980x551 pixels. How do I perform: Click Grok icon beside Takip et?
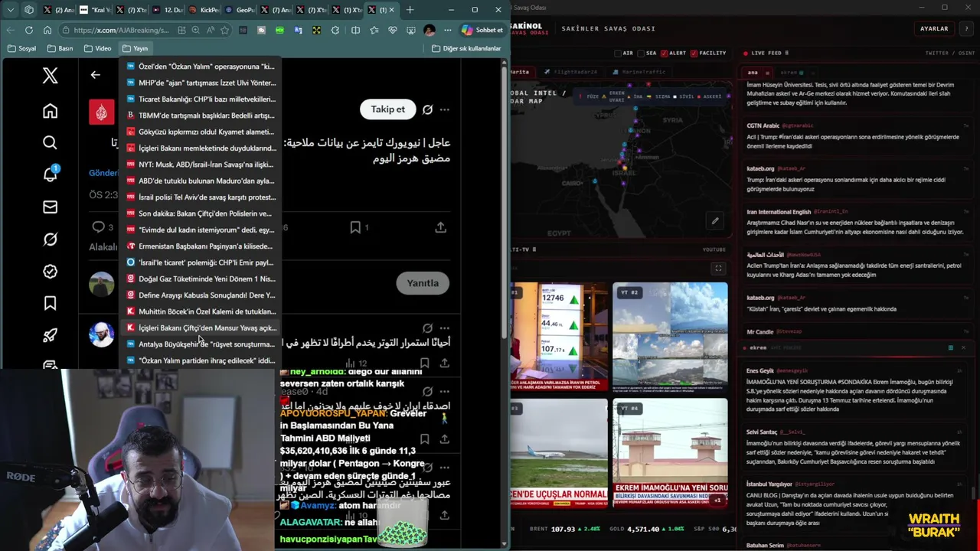(x=427, y=109)
